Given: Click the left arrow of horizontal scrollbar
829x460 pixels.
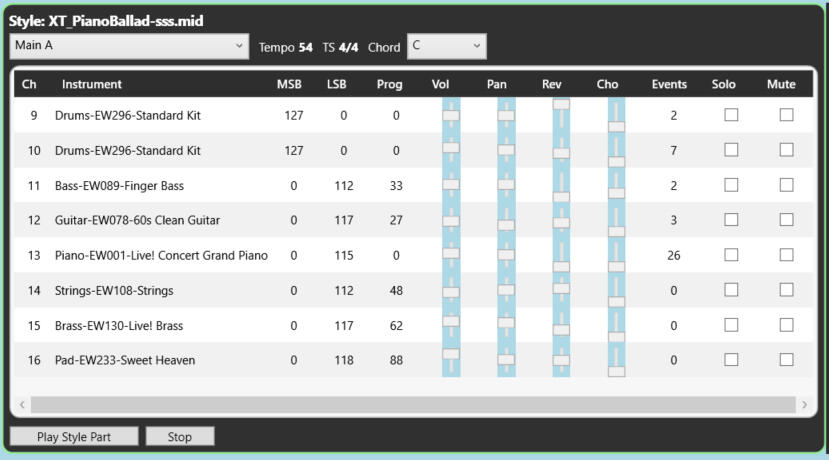Looking at the screenshot, I should [x=22, y=404].
